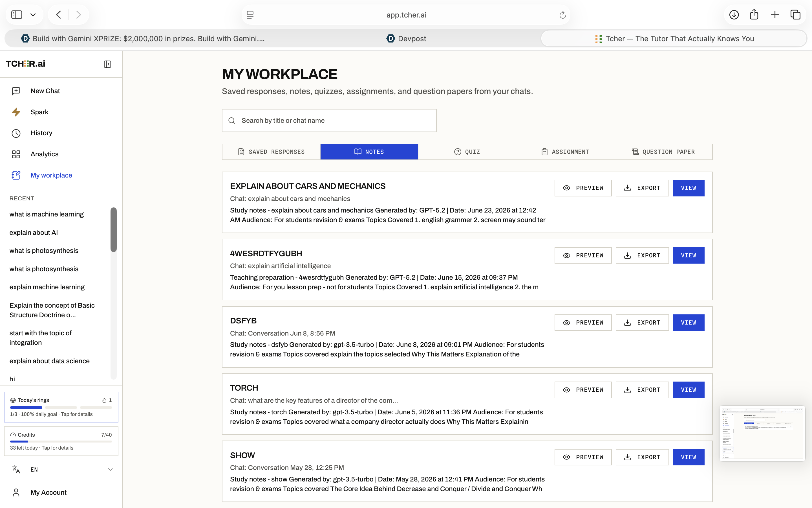This screenshot has width=812, height=508.
Task: View the DSFYB note
Action: tap(689, 323)
